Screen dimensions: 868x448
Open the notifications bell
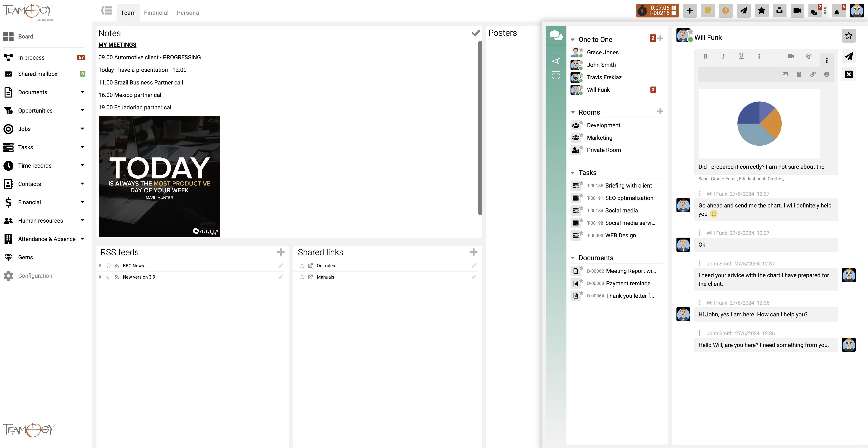[837, 12]
